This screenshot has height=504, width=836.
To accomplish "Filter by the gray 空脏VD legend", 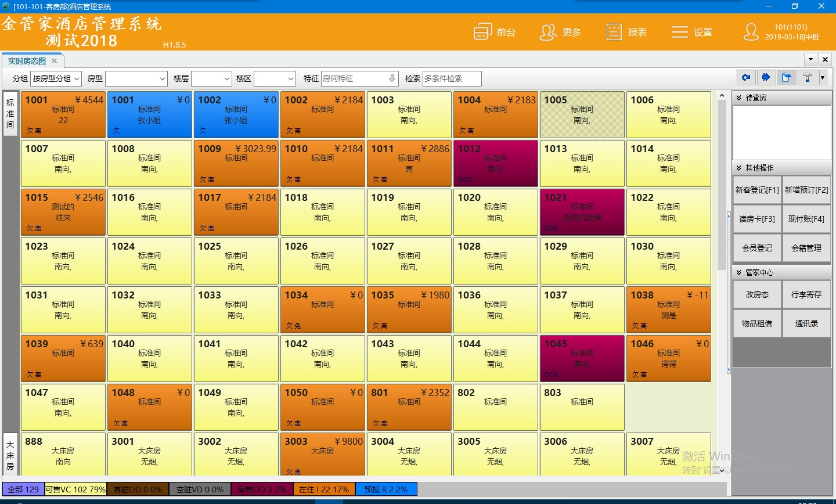I will point(200,489).
